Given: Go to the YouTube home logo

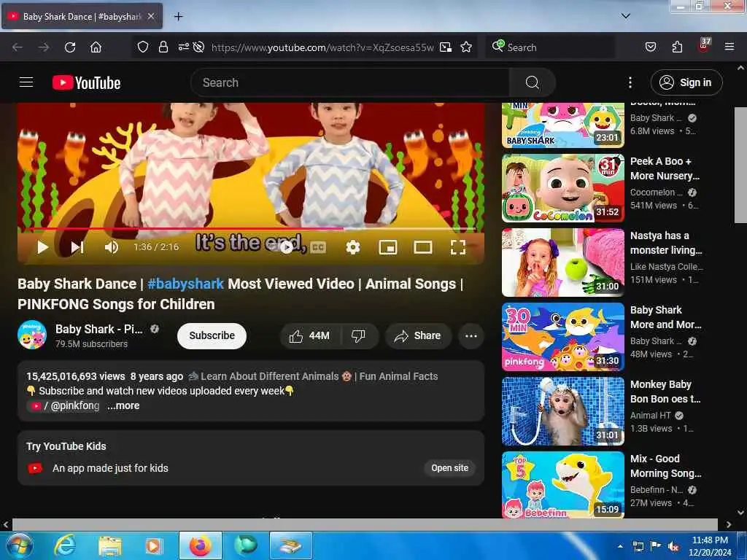Looking at the screenshot, I should pos(86,82).
